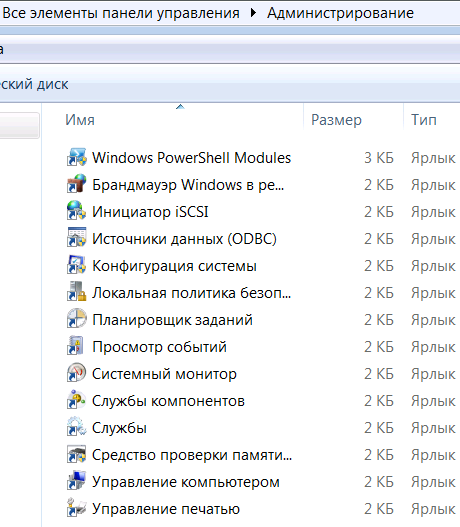
Task: Click the Средство проверки памяти icon
Action: click(77, 454)
